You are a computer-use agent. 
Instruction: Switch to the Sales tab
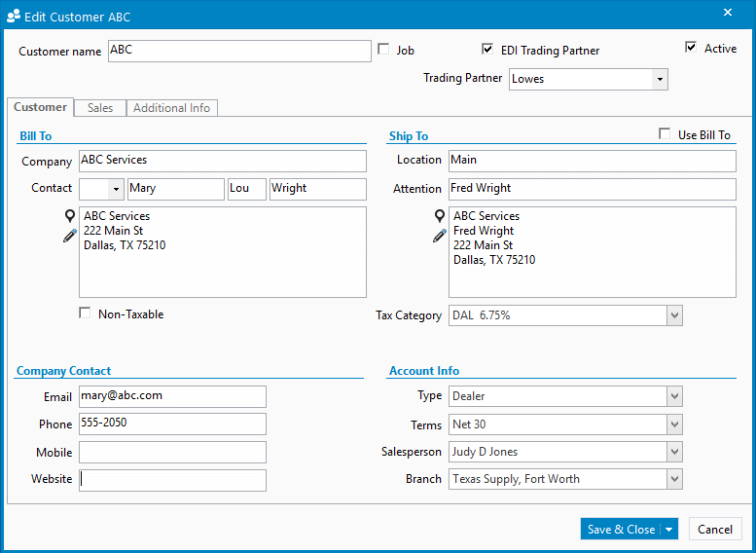[x=100, y=108]
